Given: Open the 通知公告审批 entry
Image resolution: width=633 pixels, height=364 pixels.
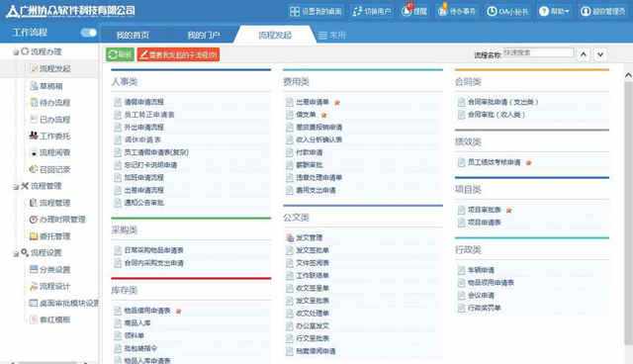Looking at the screenshot, I should pos(143,203).
